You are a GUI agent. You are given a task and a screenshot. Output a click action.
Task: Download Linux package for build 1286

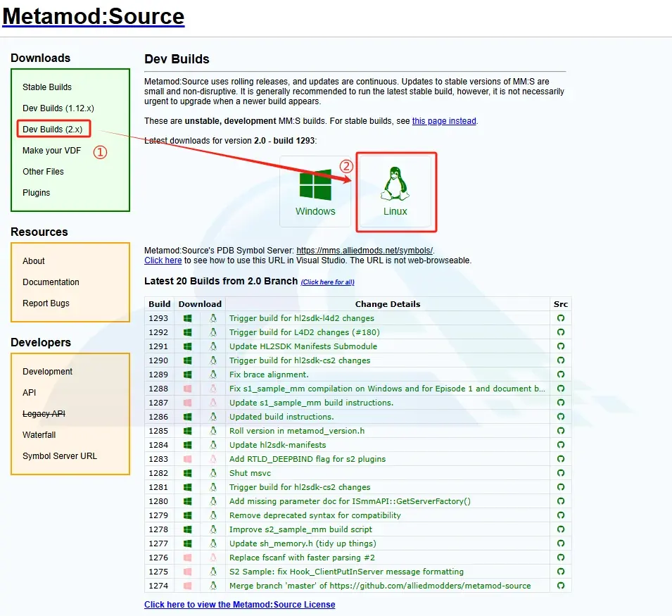tap(213, 417)
